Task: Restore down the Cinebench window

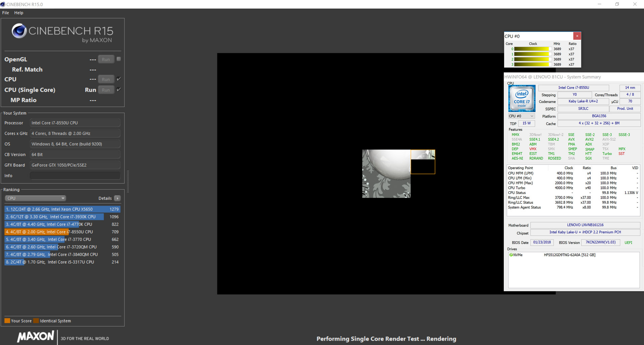Action: click(617, 4)
